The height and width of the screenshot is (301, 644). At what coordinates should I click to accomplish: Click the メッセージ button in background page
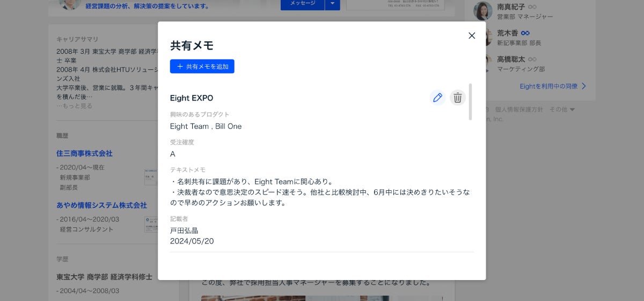[x=303, y=4]
